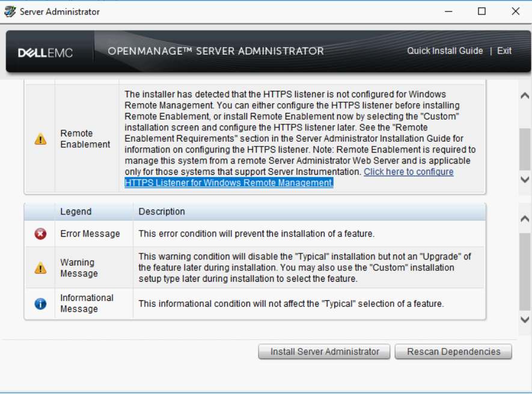Click the scroll-up arrow on the dependencies panel
Screen dimensions: 532x394
(x=524, y=95)
